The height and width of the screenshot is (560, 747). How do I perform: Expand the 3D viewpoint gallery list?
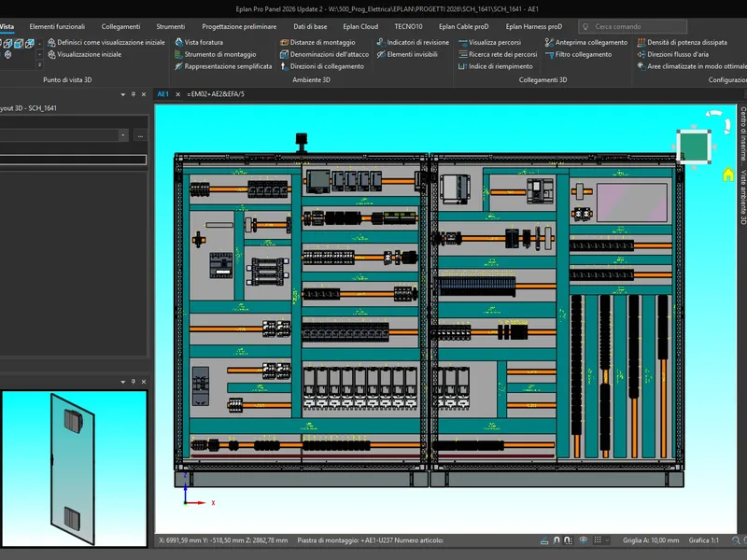pyautogui.click(x=39, y=64)
